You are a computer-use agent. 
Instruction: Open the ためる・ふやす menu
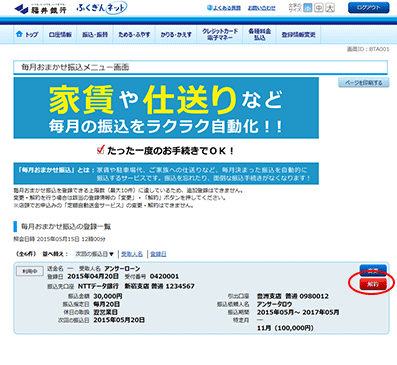click(x=134, y=35)
